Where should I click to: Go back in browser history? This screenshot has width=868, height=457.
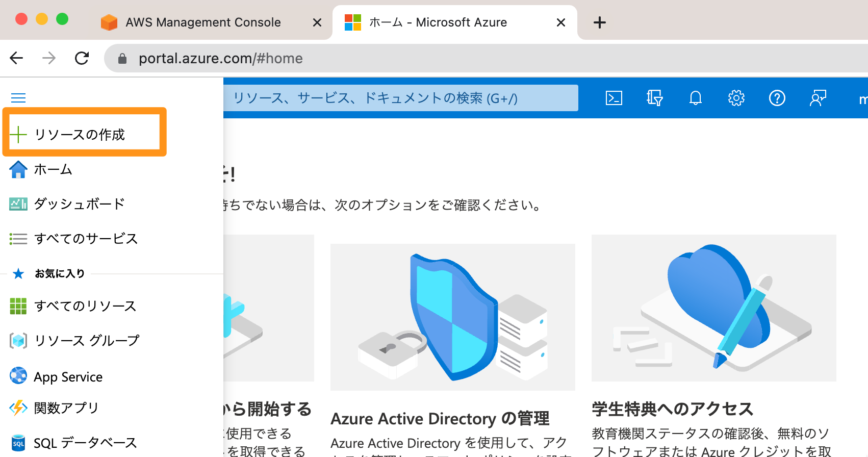pos(17,58)
